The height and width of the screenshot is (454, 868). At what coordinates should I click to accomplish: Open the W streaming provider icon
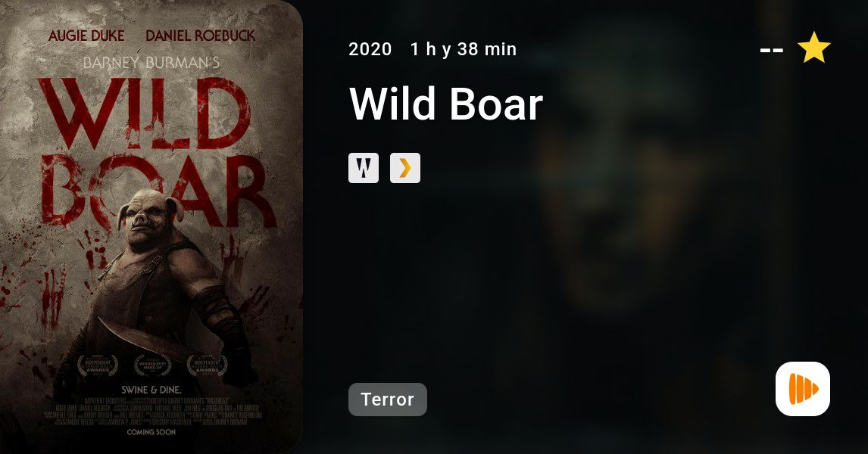pyautogui.click(x=364, y=168)
